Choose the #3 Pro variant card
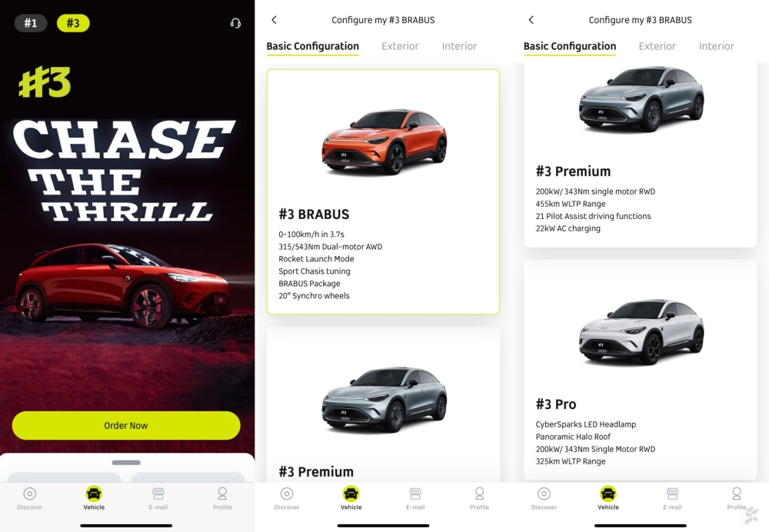This screenshot has width=769, height=532. (641, 370)
